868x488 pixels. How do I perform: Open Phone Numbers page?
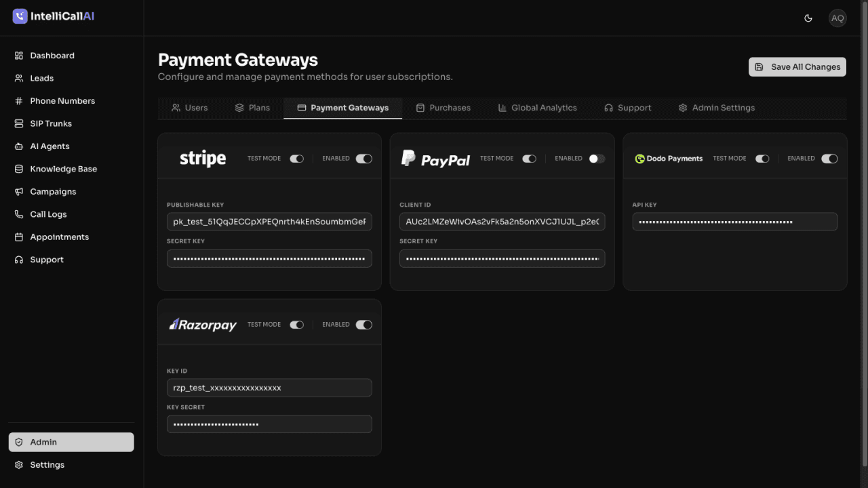pos(71,101)
